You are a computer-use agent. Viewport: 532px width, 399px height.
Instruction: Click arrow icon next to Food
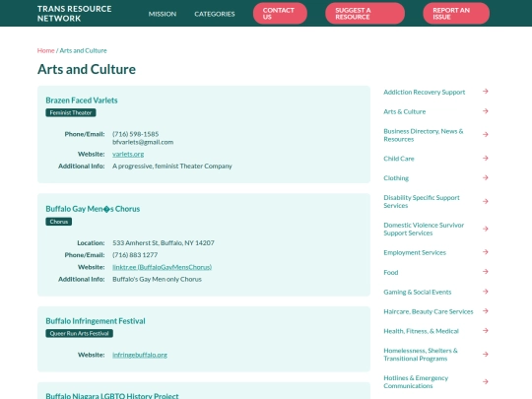coord(486,272)
